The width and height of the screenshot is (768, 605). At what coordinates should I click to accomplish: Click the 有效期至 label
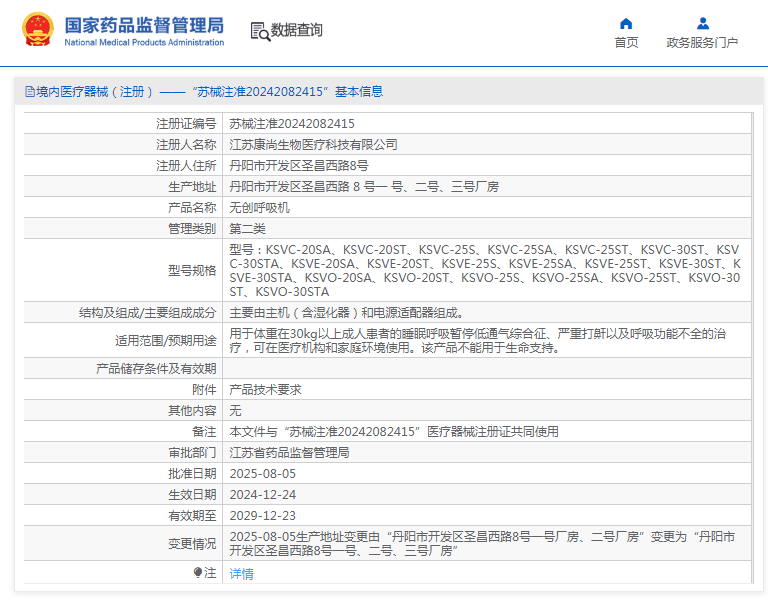[192, 516]
